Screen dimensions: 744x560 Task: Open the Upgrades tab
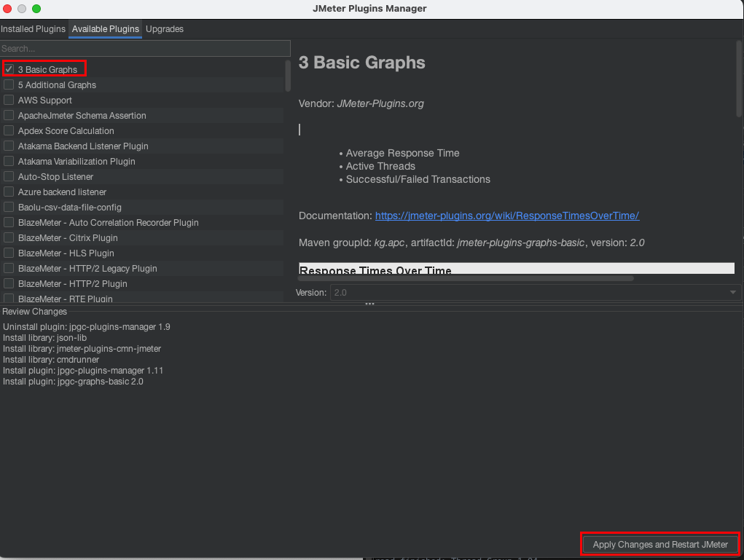tap(165, 29)
